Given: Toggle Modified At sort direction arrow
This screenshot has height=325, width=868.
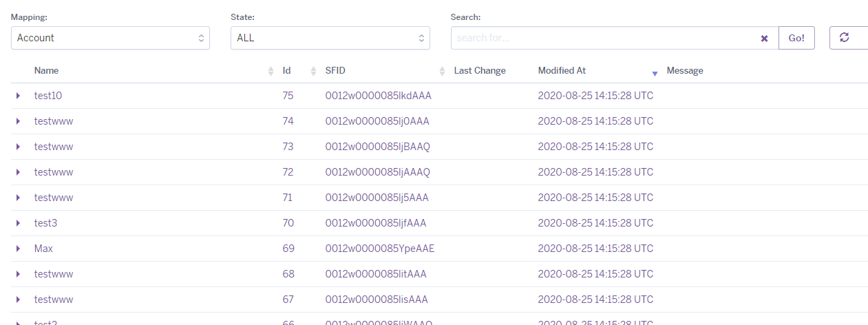Looking at the screenshot, I should point(655,72).
